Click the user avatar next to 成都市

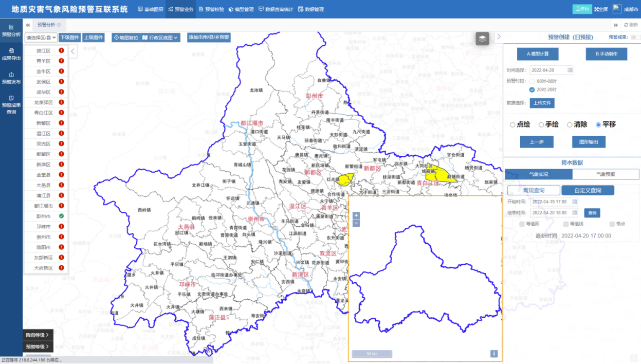coord(617,9)
